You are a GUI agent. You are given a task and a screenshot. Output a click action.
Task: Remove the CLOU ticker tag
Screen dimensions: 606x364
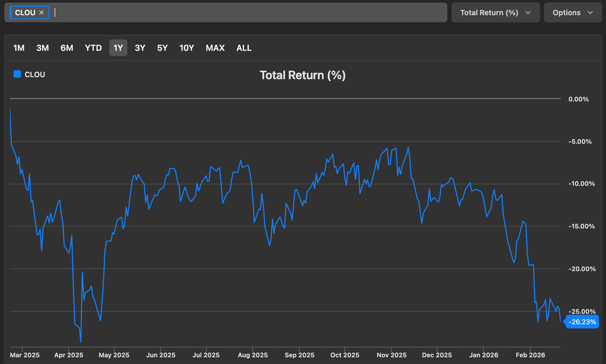click(x=41, y=13)
